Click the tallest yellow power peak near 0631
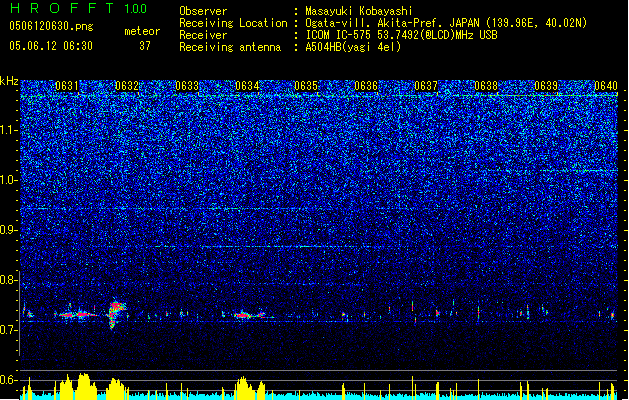Image resolution: width=629 pixels, height=400 pixels. pos(84,386)
